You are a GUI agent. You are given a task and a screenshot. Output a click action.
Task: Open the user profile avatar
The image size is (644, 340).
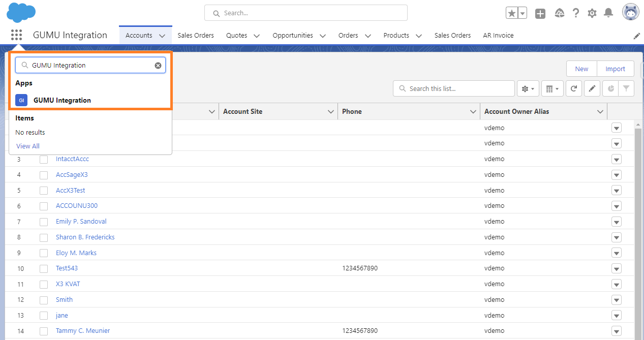click(631, 12)
